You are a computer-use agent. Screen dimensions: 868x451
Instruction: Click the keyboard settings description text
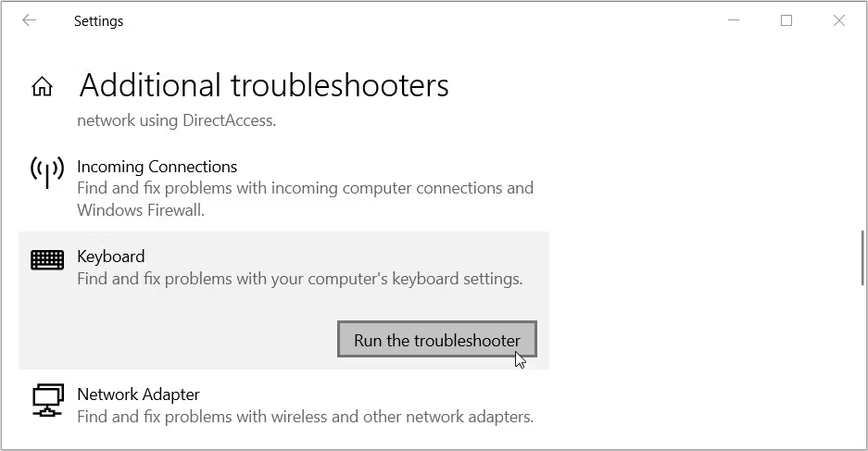click(x=300, y=279)
